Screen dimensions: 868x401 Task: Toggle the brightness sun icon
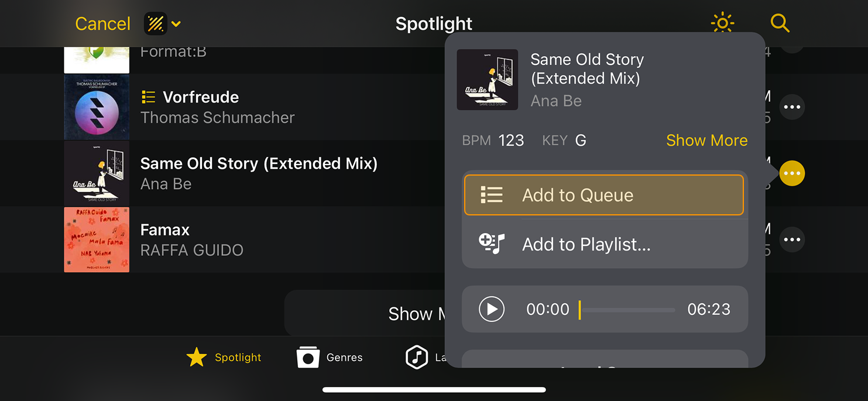coord(722,23)
